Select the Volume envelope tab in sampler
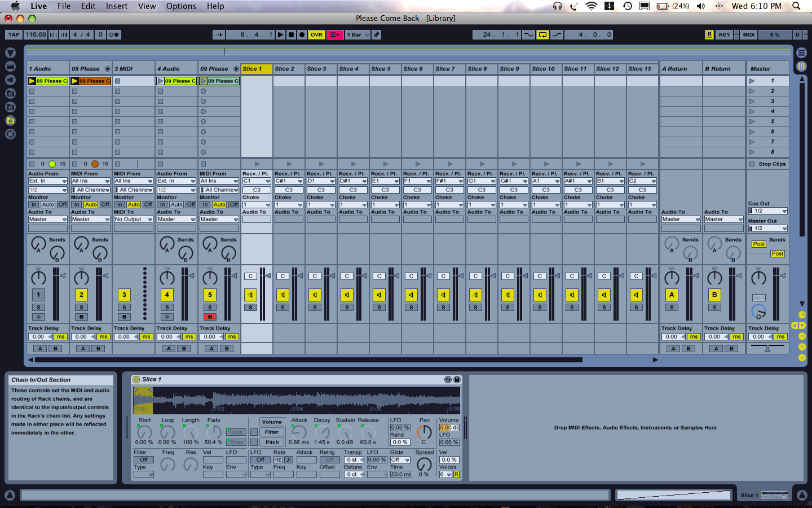 (x=272, y=422)
